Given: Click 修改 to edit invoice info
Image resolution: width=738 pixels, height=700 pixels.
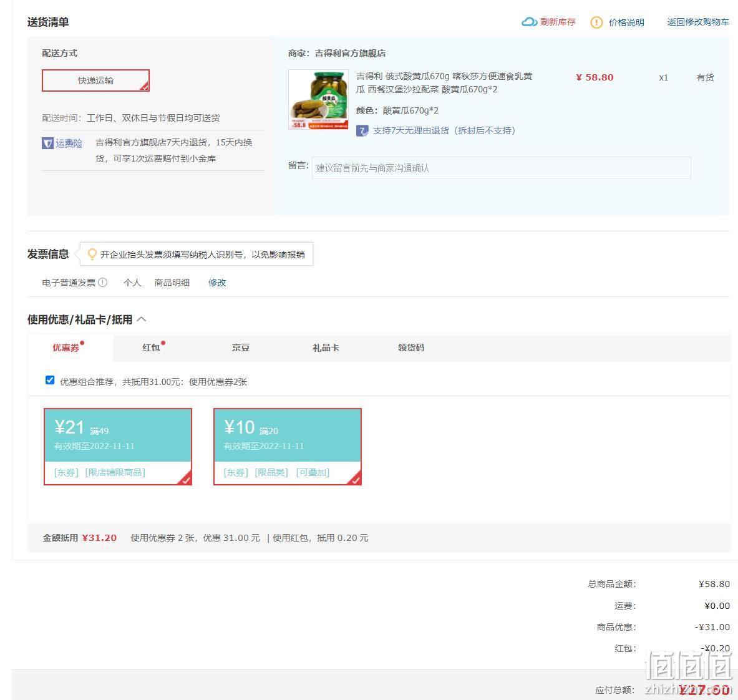Looking at the screenshot, I should (217, 283).
